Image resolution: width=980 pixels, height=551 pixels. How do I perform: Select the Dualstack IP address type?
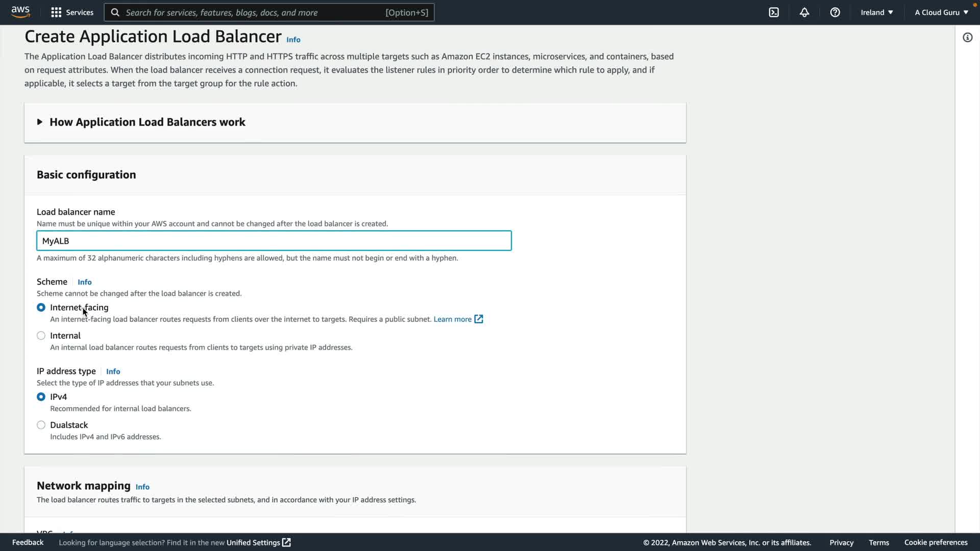[41, 425]
